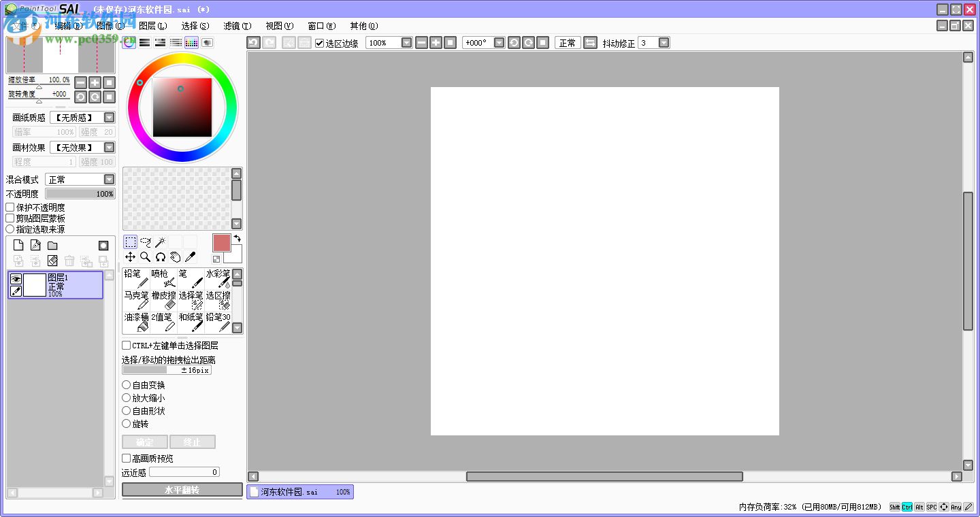
Task: Choose the 油漆桶 paint bucket tool
Action: 136,322
